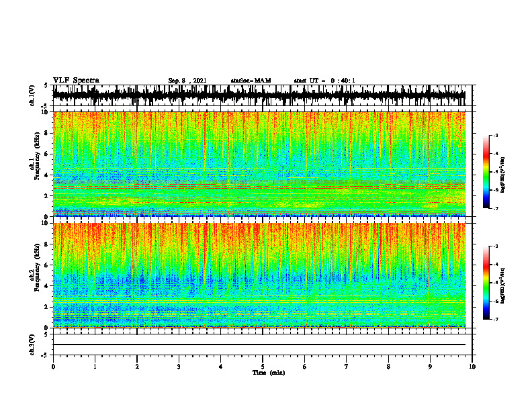Click the 'station=MAM' header label
The width and height of the screenshot is (532, 411).
[x=251, y=81]
